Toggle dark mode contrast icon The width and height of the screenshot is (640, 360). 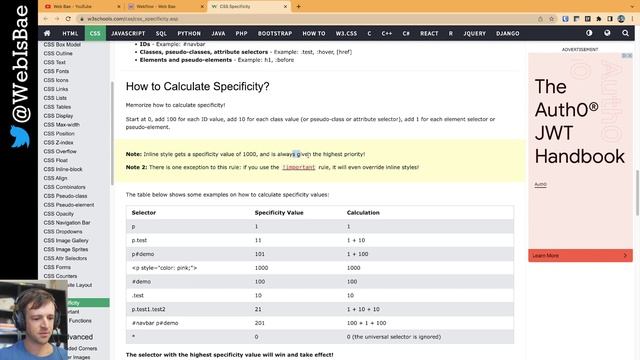point(589,33)
